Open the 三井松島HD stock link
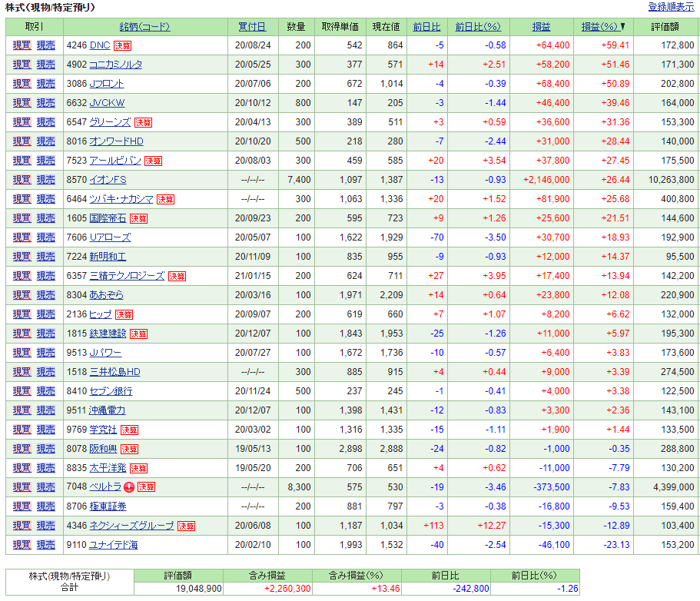Screen dimensions: 700x601 point(114,371)
